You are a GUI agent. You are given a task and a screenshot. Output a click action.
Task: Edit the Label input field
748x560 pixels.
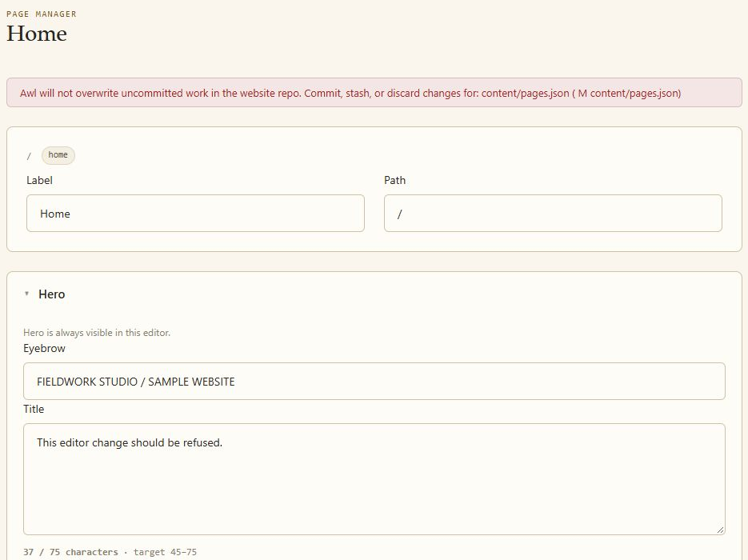195,214
